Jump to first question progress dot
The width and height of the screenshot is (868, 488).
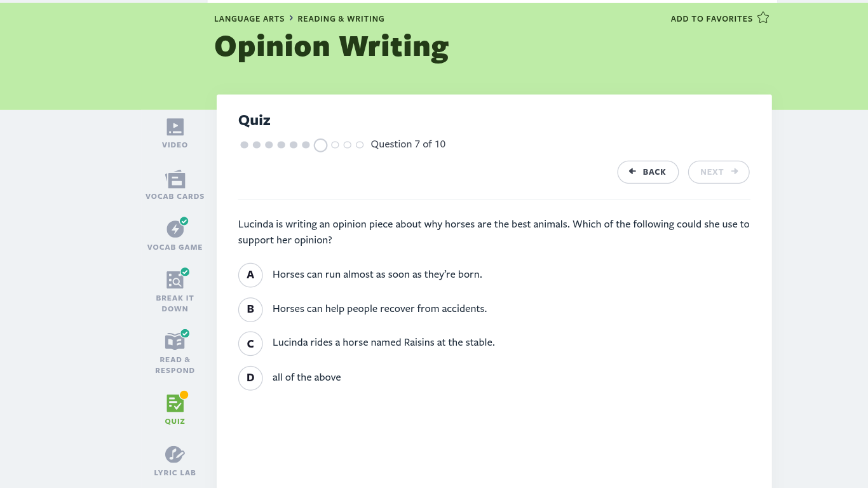coord(244,145)
